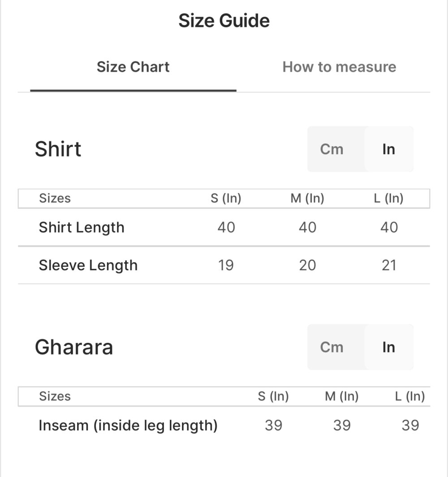Image resolution: width=448 pixels, height=477 pixels.
Task: Select In units for the Gharara table
Action: [388, 347]
